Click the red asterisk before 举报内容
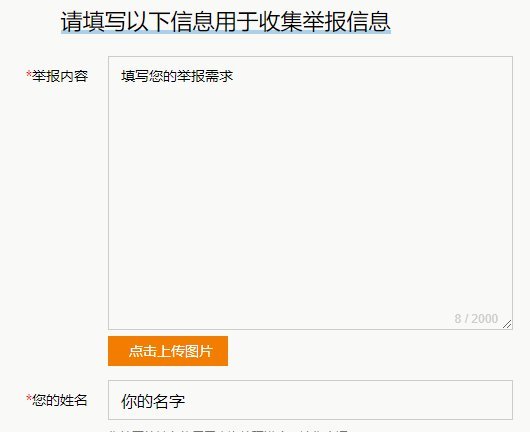This screenshot has height=432, width=530. [x=29, y=74]
